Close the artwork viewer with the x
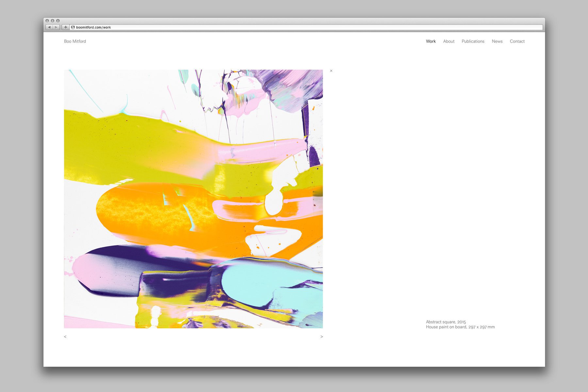The image size is (588, 392). [x=331, y=71]
